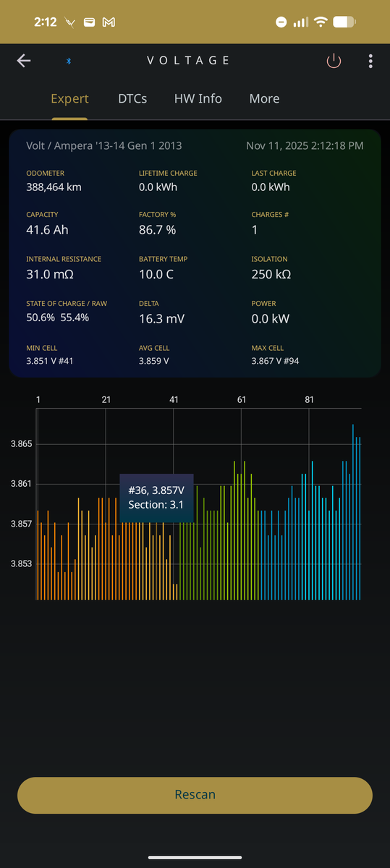Viewport: 390px width, 868px height.
Task: Open the three-dot overflow menu
Action: [x=370, y=61]
